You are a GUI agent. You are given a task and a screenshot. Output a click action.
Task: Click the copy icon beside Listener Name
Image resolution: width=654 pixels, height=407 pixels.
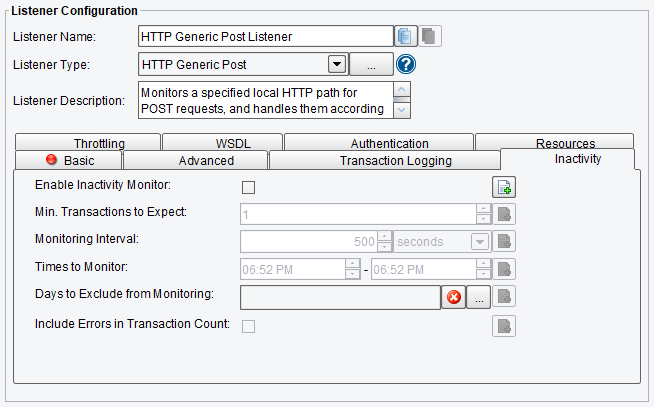(x=405, y=36)
